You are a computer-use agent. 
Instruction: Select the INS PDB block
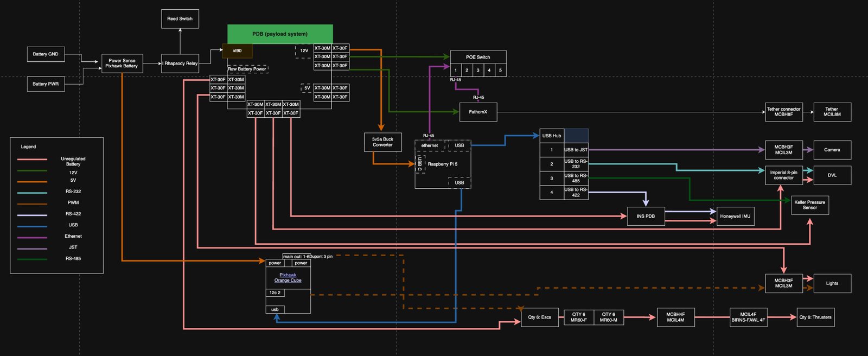646,217
